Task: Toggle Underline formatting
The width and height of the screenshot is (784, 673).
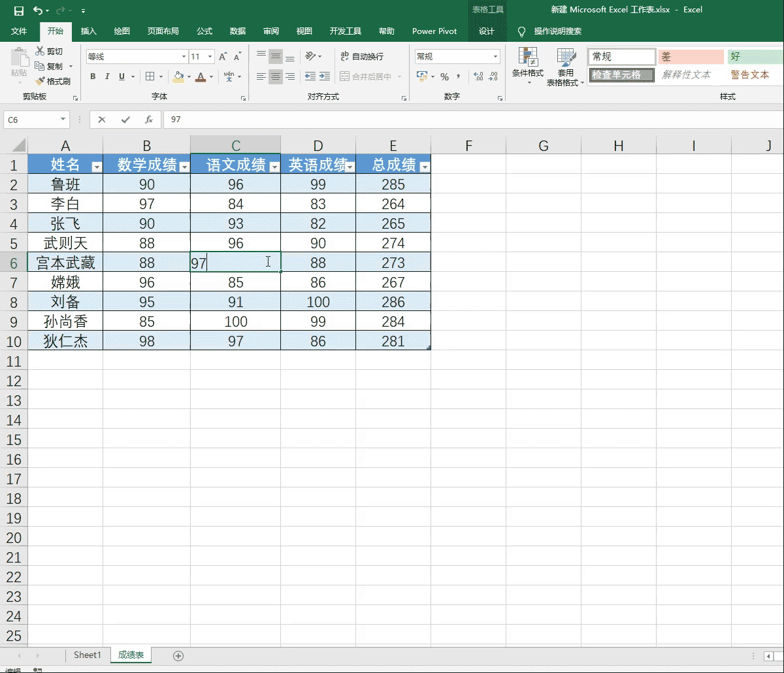Action: point(122,76)
